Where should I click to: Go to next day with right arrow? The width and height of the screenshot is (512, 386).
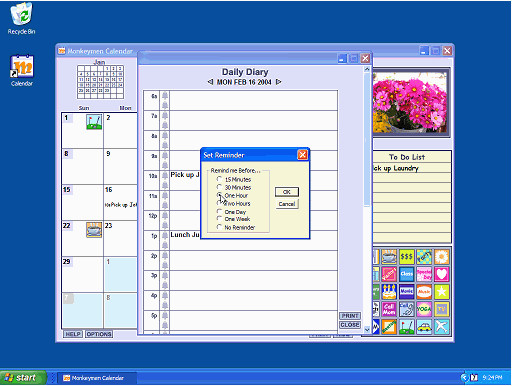(x=278, y=82)
